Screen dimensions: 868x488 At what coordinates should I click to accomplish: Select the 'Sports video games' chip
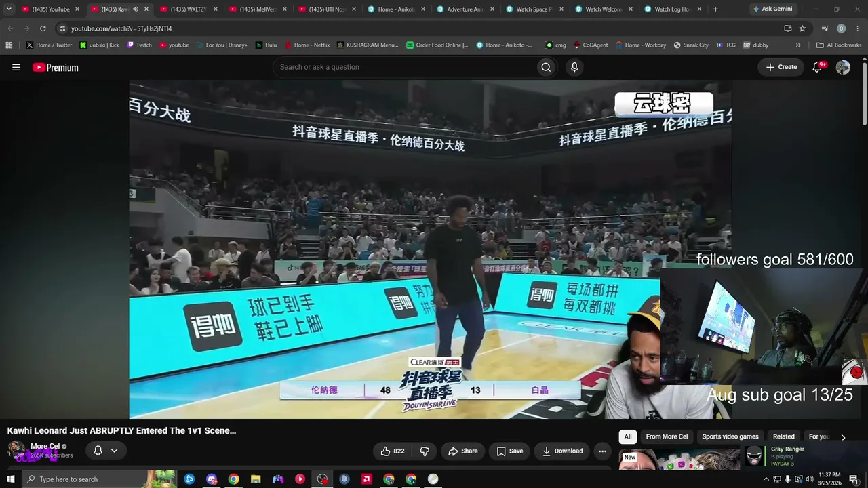pos(730,436)
